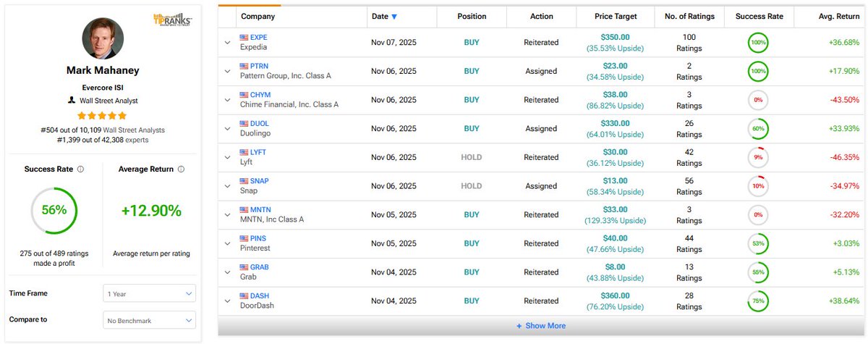Click the $360.00 price target for DoorDash

(615, 296)
